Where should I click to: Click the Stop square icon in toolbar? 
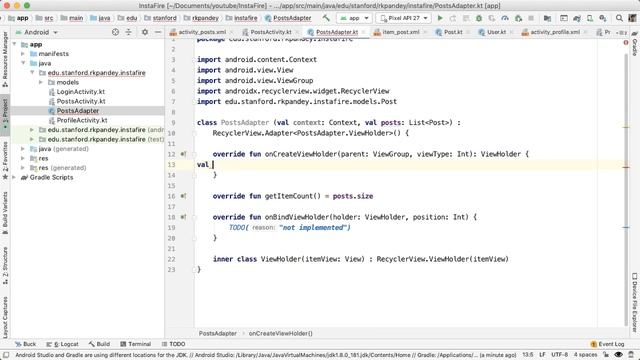point(531,18)
